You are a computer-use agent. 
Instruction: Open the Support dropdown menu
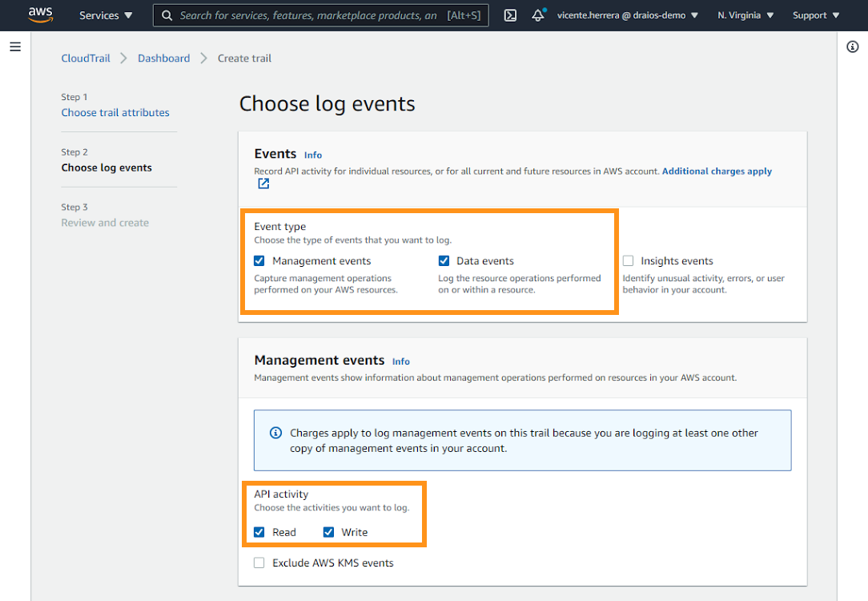[816, 15]
